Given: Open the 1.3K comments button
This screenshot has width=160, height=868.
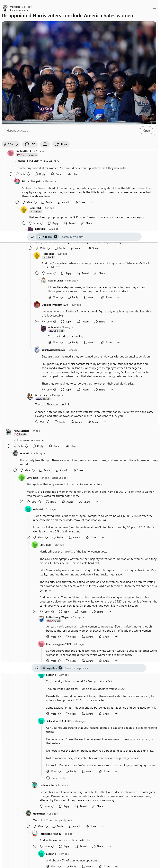Looking at the screenshot, I should (30, 144).
